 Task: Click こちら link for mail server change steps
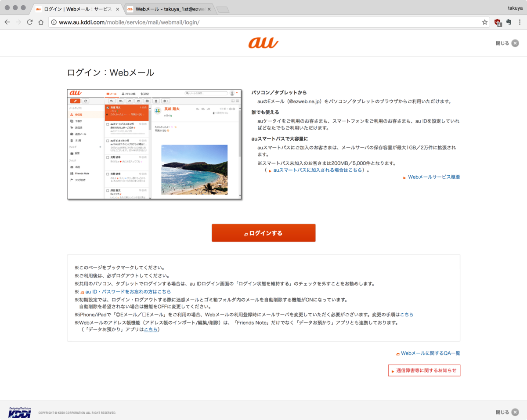[406, 315]
